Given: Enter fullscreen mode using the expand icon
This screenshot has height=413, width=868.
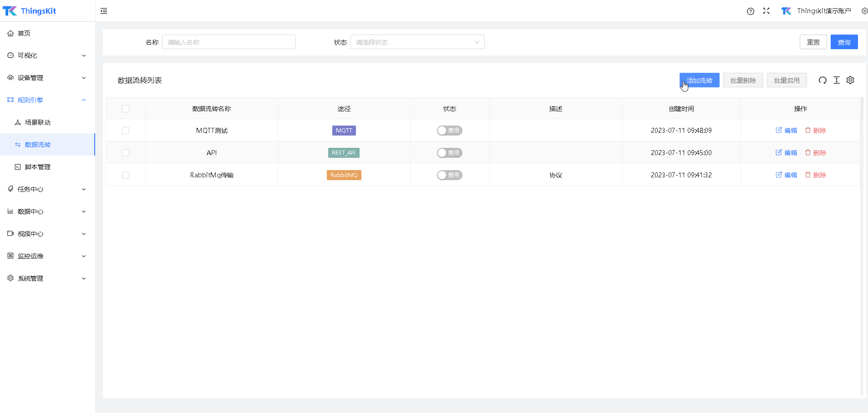Looking at the screenshot, I should coord(766,11).
